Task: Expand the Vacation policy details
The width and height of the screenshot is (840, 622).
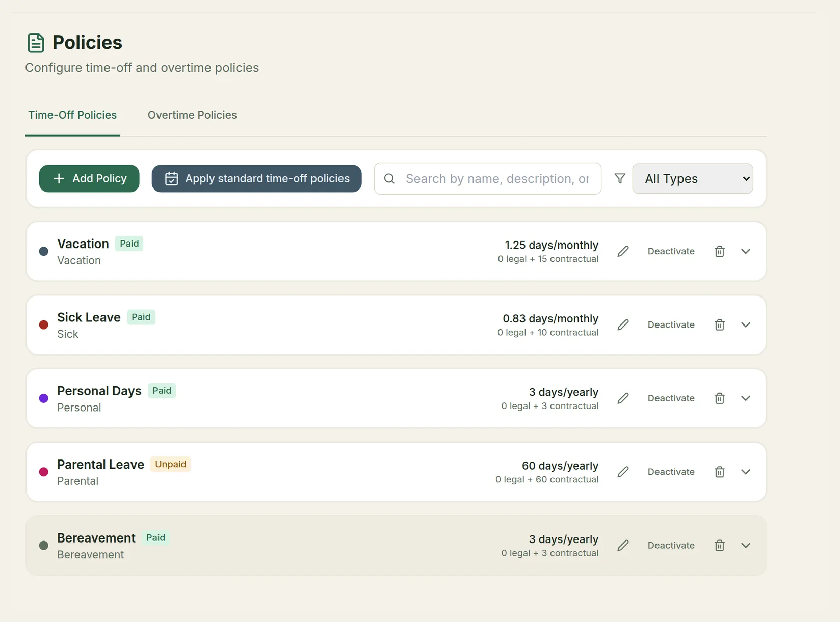Action: (x=745, y=251)
